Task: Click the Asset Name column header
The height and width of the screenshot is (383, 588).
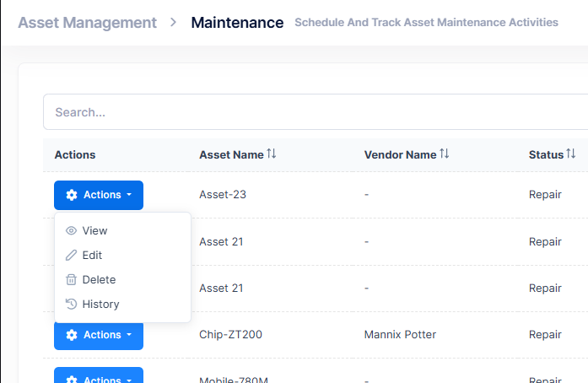Action: 237,154
